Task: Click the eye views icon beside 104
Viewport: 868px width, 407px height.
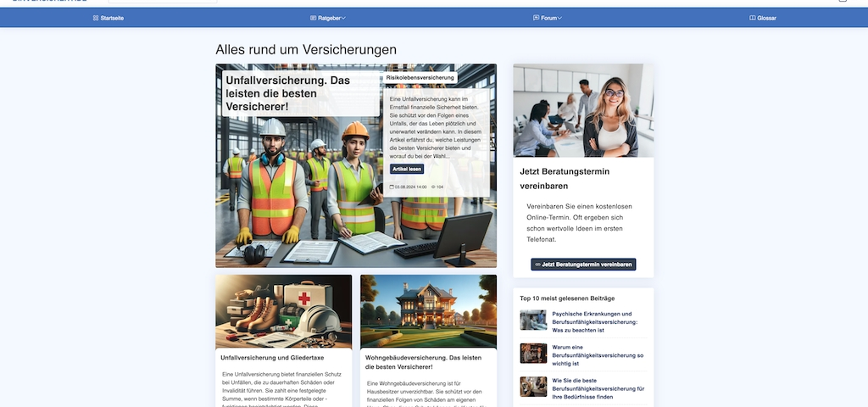Action: (433, 187)
